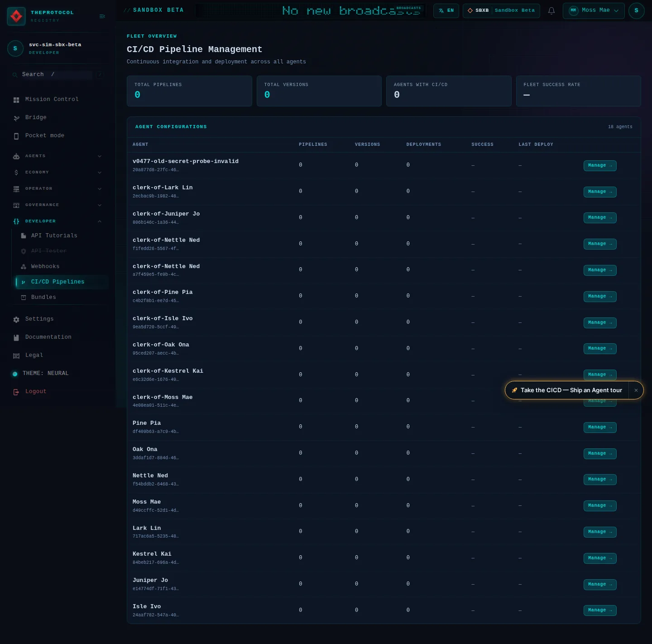Click the Bundles box icon
652x644 pixels.
click(24, 298)
